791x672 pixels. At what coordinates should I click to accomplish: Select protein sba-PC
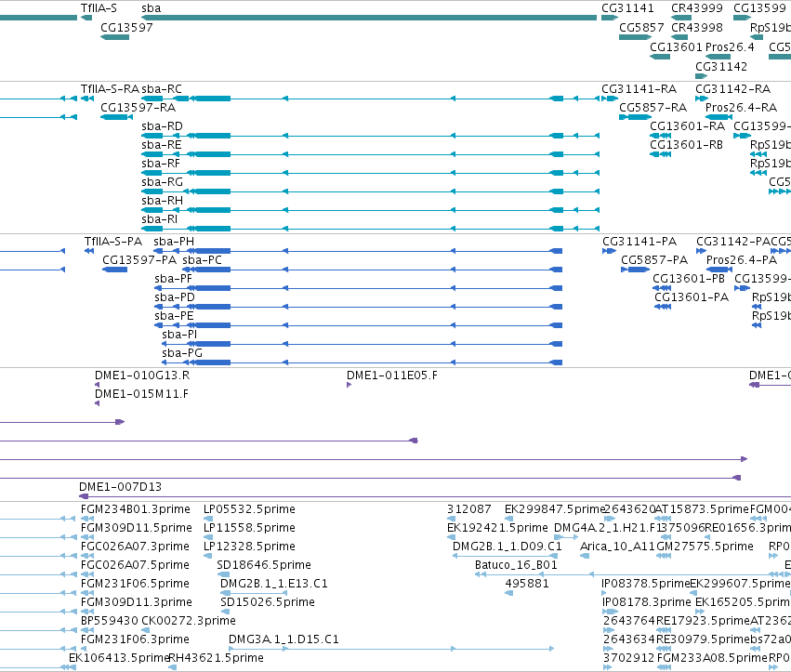(373, 270)
